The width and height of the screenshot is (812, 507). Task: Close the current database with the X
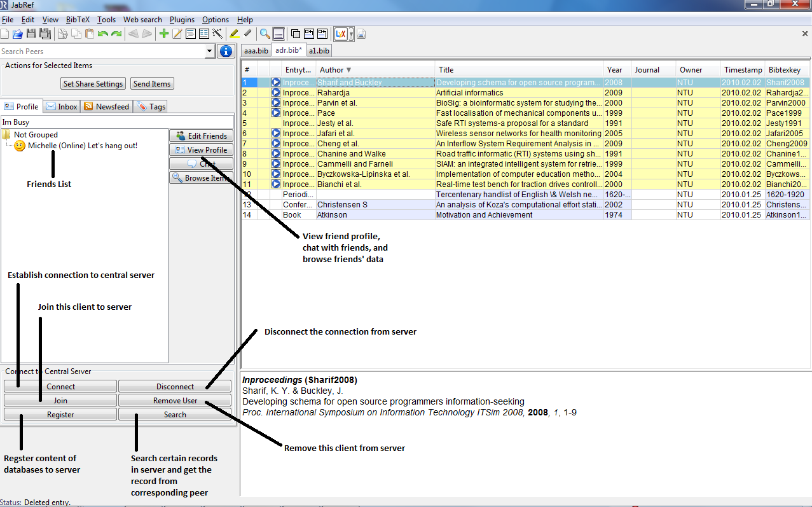click(x=805, y=34)
